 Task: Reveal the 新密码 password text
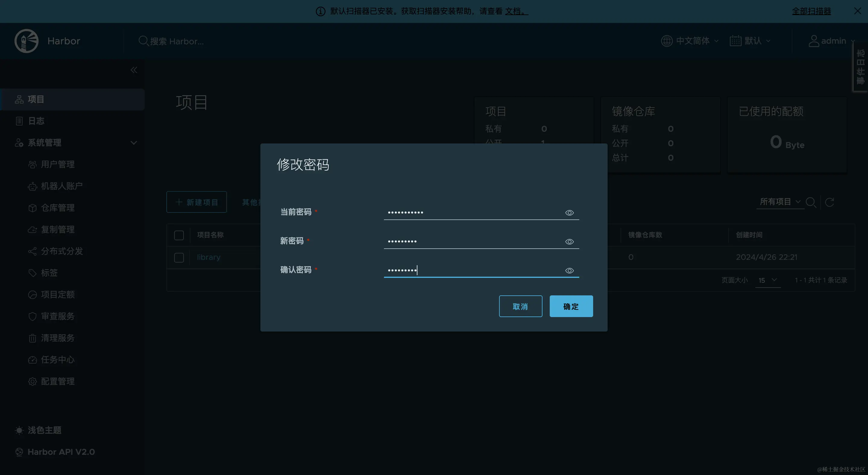point(569,241)
